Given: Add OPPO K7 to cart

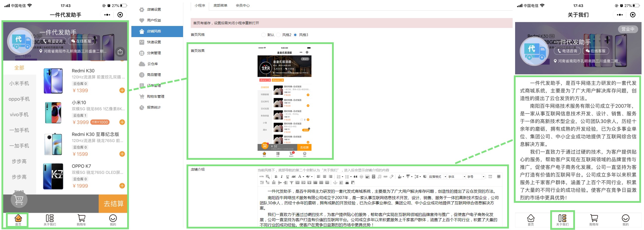Looking at the screenshot, I should [122, 185].
